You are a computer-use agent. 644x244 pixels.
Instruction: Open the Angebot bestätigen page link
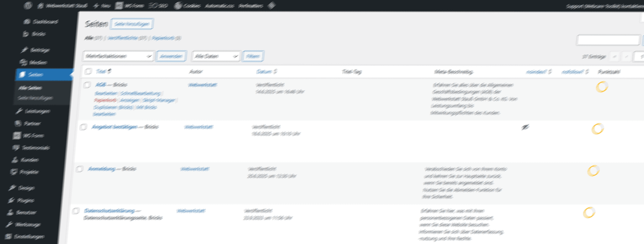[114, 127]
